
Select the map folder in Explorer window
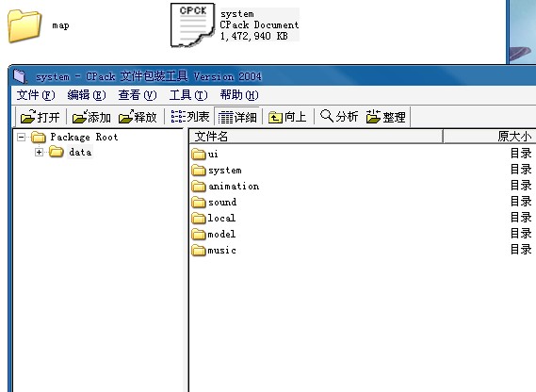click(x=24, y=26)
